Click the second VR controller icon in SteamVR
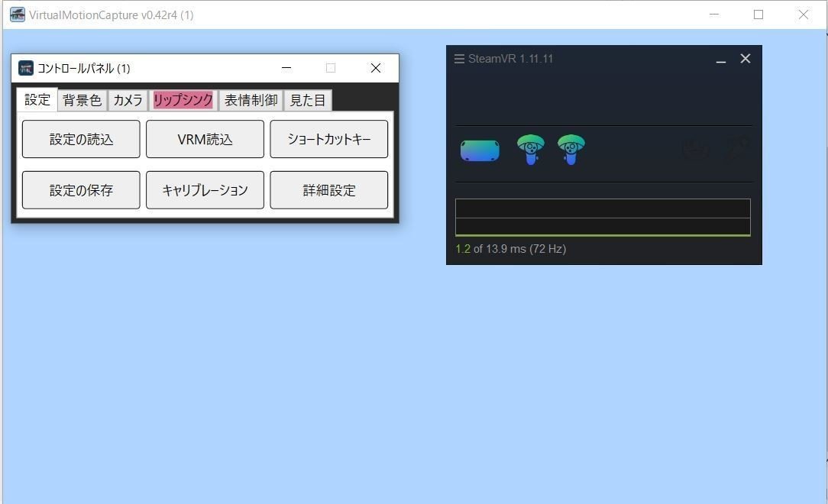Screen dimensions: 828x504 point(571,150)
